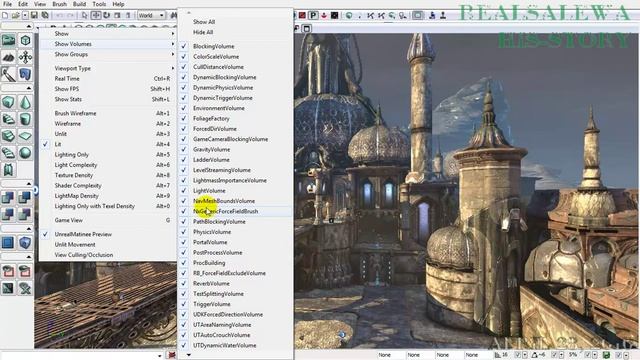The height and width of the screenshot is (360, 640).
Task: Select Texture alignment mode icon
Action: (25, 57)
